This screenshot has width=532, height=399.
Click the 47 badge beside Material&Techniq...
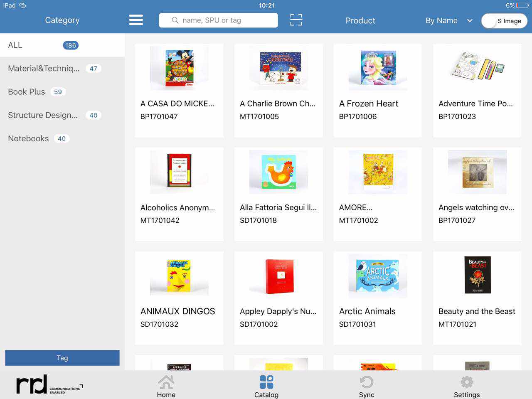click(94, 69)
